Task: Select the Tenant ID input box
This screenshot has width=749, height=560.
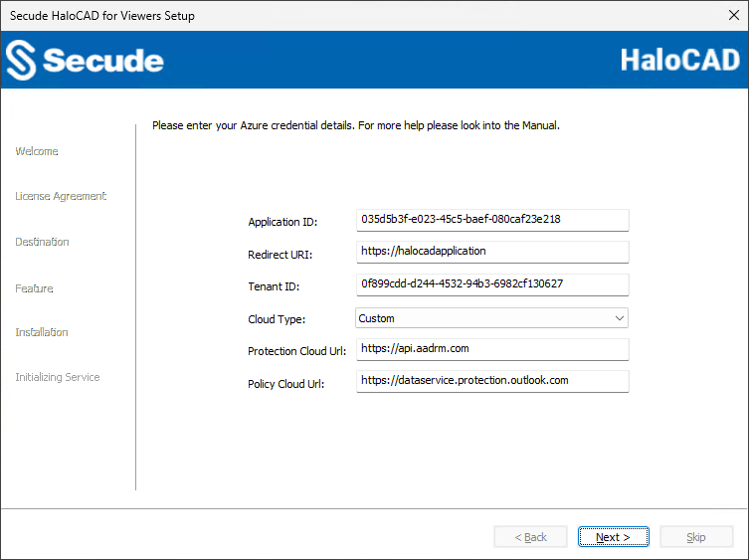Action: (492, 283)
